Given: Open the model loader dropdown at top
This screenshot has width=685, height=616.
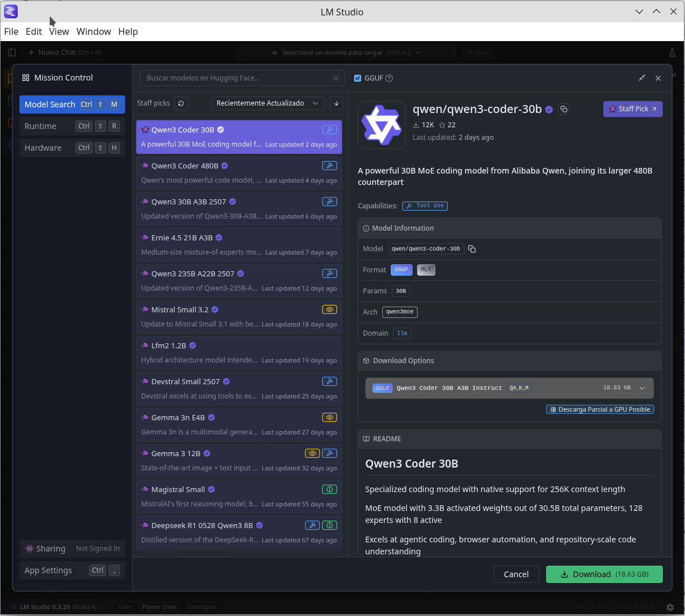Looking at the screenshot, I should pos(347,53).
